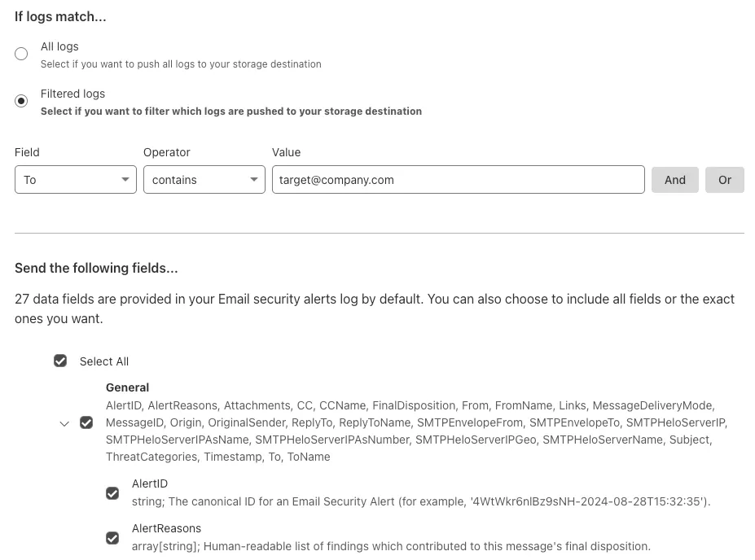
Task: Click the Operator dropdown chevron icon
Action: coord(253,179)
